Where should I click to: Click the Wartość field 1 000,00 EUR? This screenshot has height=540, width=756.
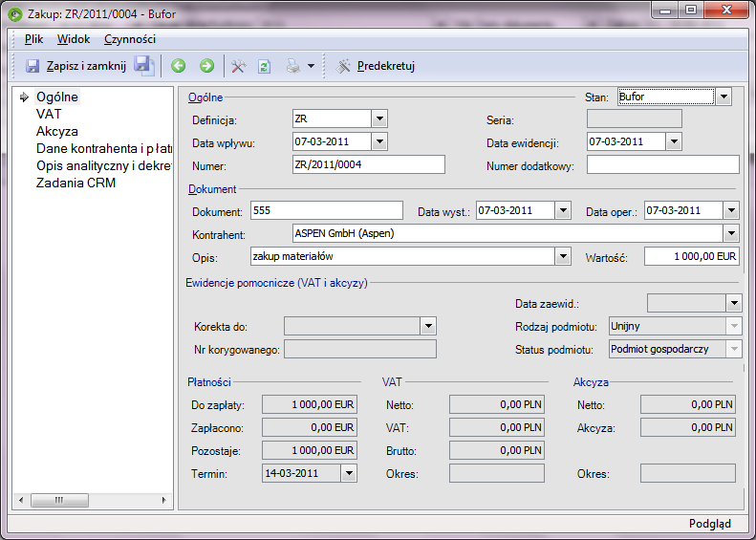coord(691,256)
